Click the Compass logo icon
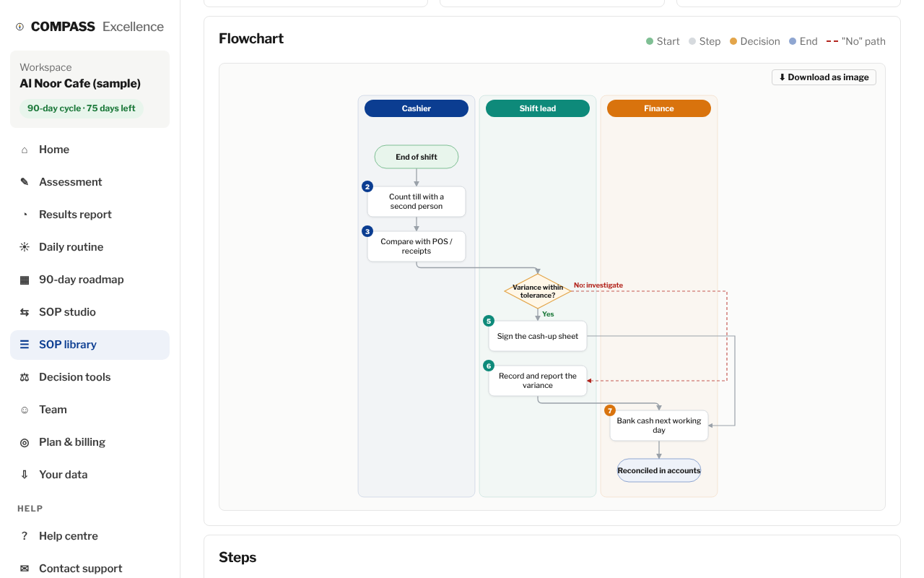The width and height of the screenshot is (924, 578). [20, 27]
